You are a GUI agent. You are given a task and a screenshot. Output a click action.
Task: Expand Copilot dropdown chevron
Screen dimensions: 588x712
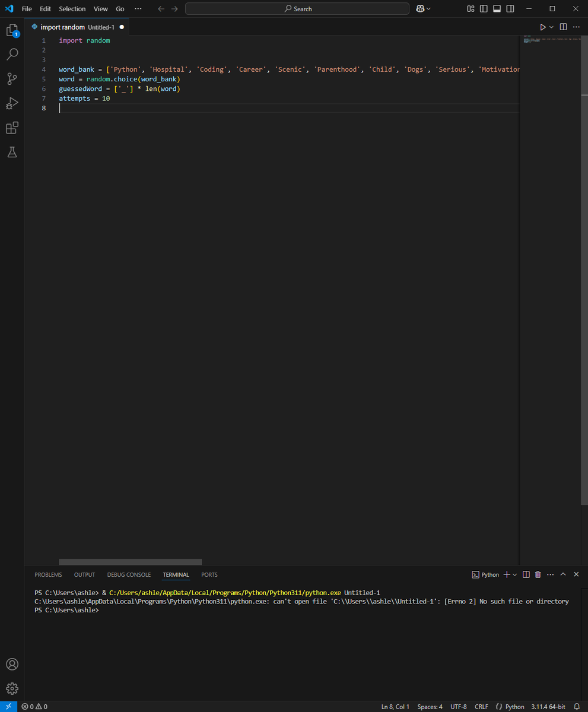tap(428, 9)
